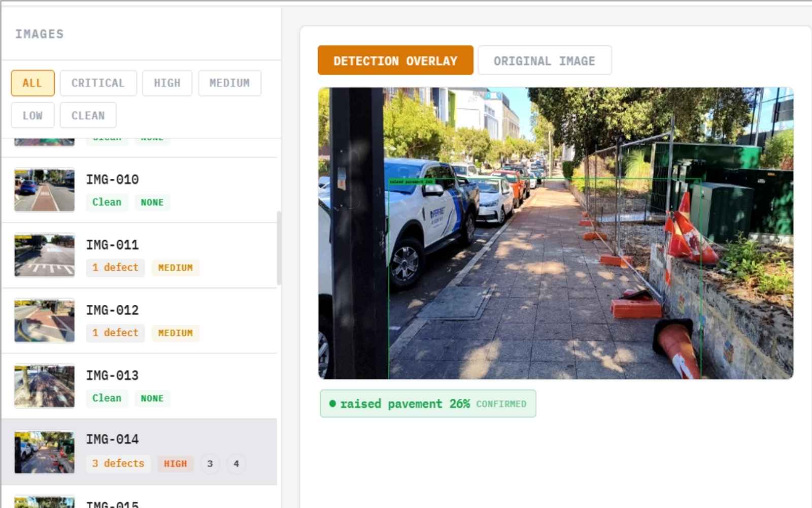Open IMG-014 thumbnail
Image resolution: width=812 pixels, height=508 pixels.
(x=44, y=452)
